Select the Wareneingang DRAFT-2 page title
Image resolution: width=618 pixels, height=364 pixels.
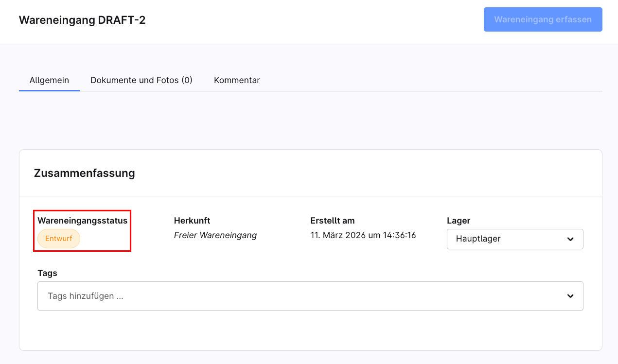(x=82, y=20)
